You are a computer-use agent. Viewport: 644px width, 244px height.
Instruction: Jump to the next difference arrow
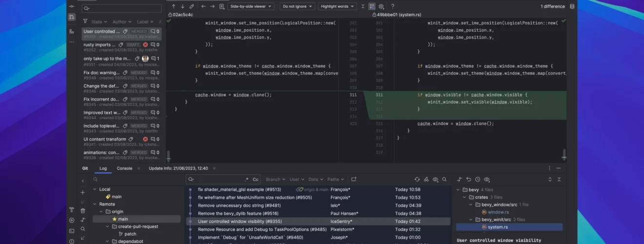tap(182, 6)
